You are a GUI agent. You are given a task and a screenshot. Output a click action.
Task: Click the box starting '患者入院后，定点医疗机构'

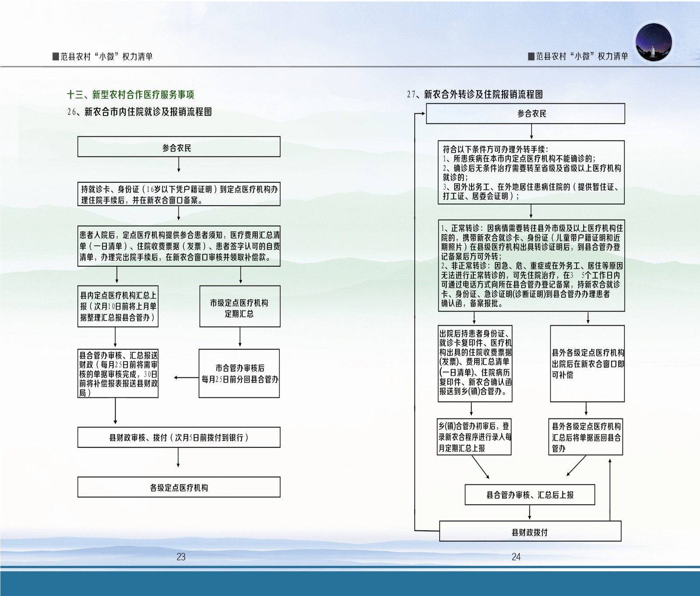pos(179,246)
